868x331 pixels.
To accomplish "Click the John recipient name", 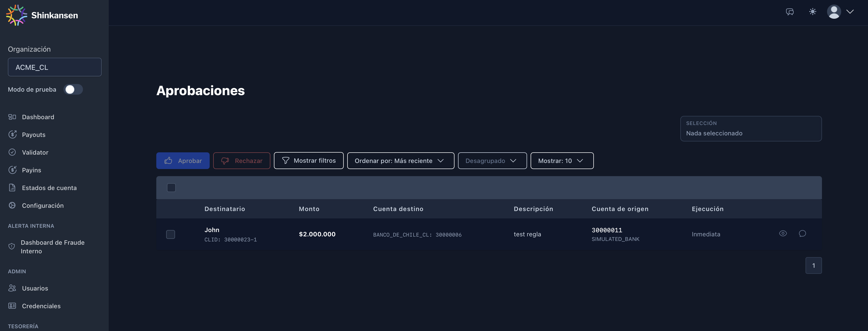I will 212,230.
